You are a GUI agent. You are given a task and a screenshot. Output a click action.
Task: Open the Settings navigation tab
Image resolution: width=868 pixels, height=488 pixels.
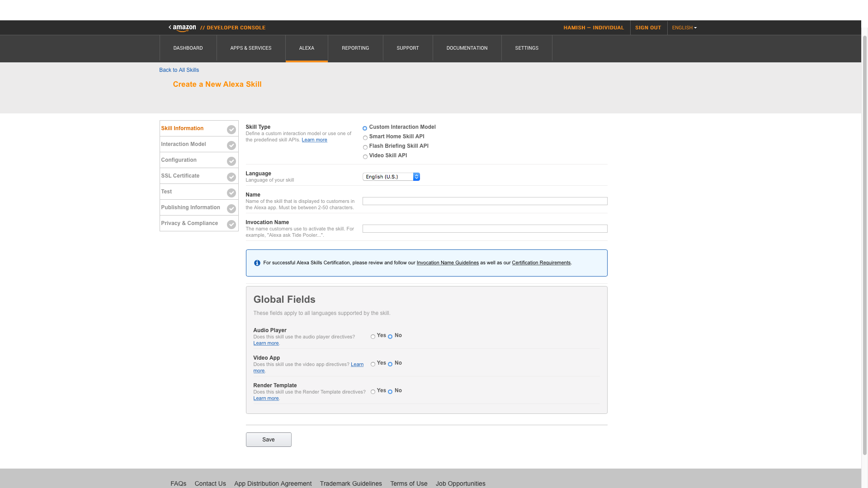pyautogui.click(x=527, y=48)
